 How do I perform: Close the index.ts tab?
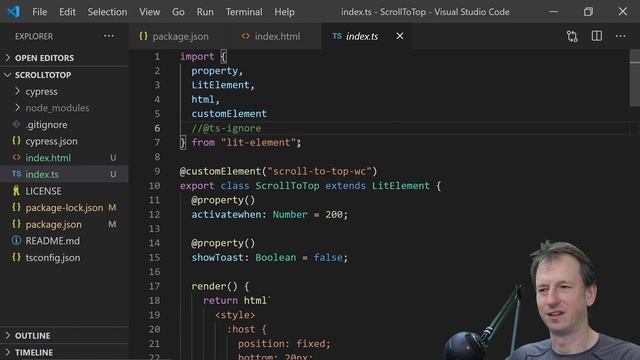point(400,36)
